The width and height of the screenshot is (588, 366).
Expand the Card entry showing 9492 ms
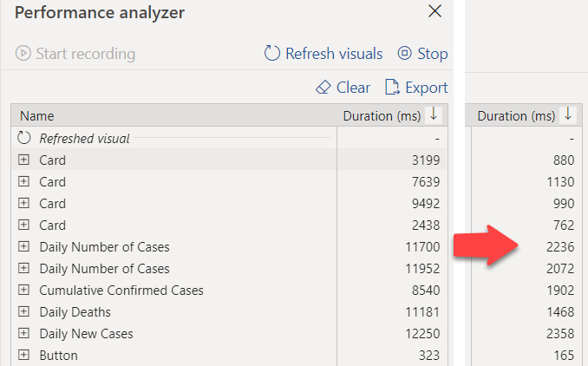click(23, 203)
